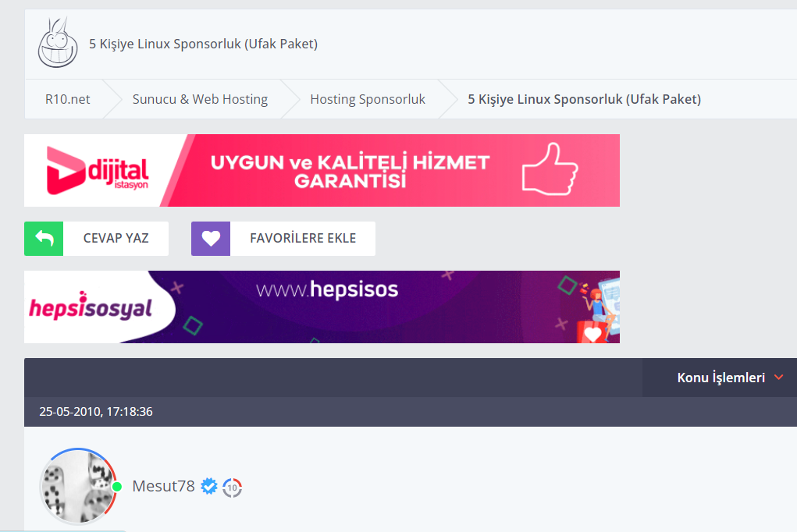Screen dimensions: 797x532
Task: Click the thumbs-up icon in Dijital banner
Action: (x=550, y=169)
